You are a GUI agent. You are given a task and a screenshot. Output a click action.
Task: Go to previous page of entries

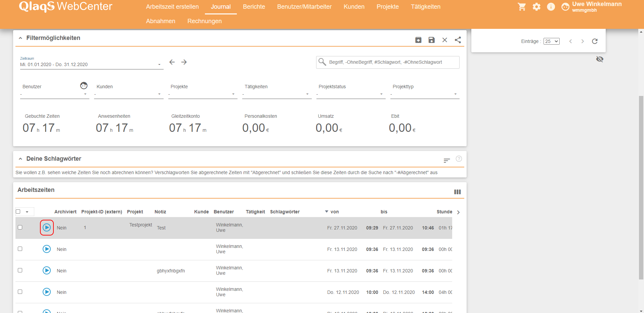tap(570, 41)
